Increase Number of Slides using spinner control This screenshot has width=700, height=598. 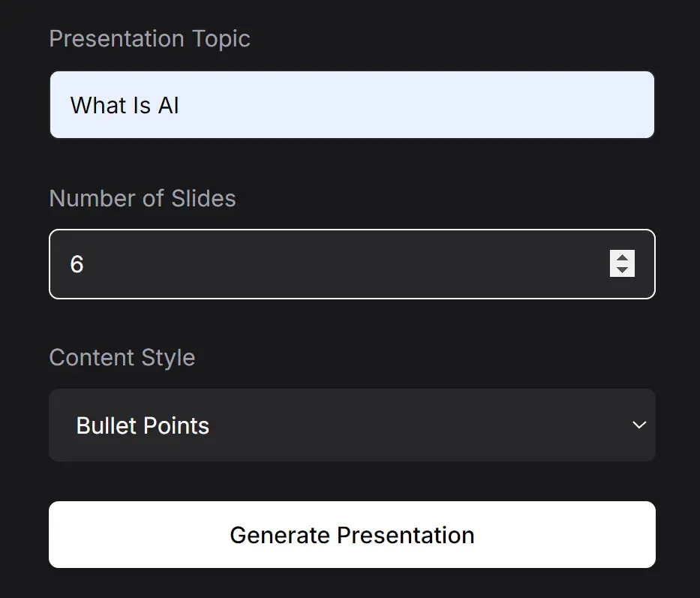tap(622, 257)
